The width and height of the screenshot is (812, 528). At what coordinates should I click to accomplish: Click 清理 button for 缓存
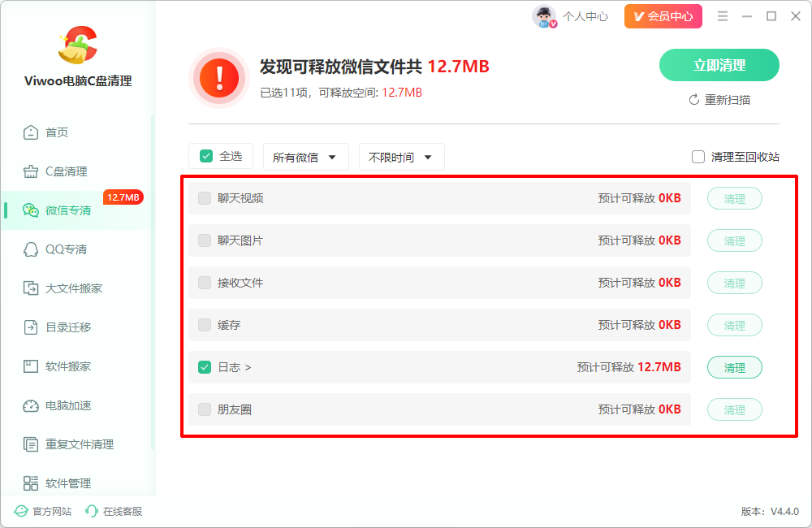735,326
